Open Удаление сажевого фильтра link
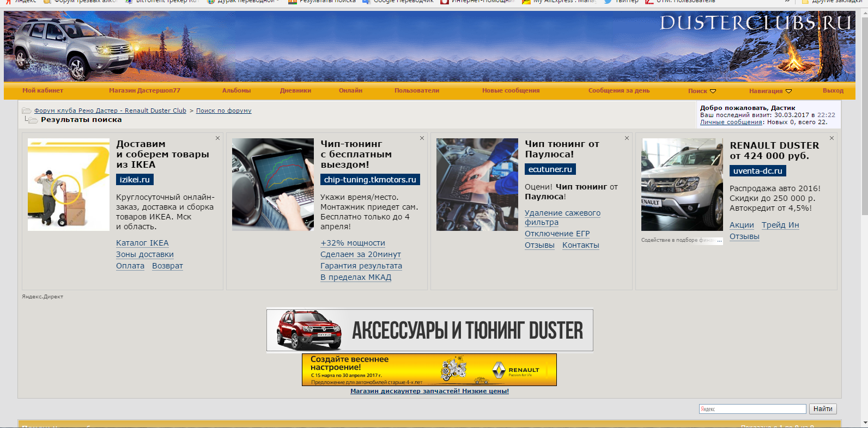868x428 pixels. click(x=562, y=217)
